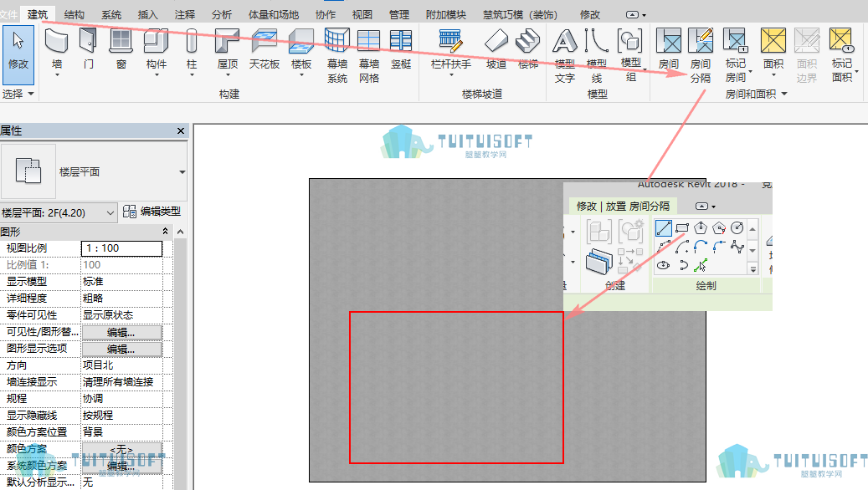This screenshot has height=490, width=868.
Task: Open the 楼层平面: 2F(4.20) instance dropdown
Action: point(110,212)
